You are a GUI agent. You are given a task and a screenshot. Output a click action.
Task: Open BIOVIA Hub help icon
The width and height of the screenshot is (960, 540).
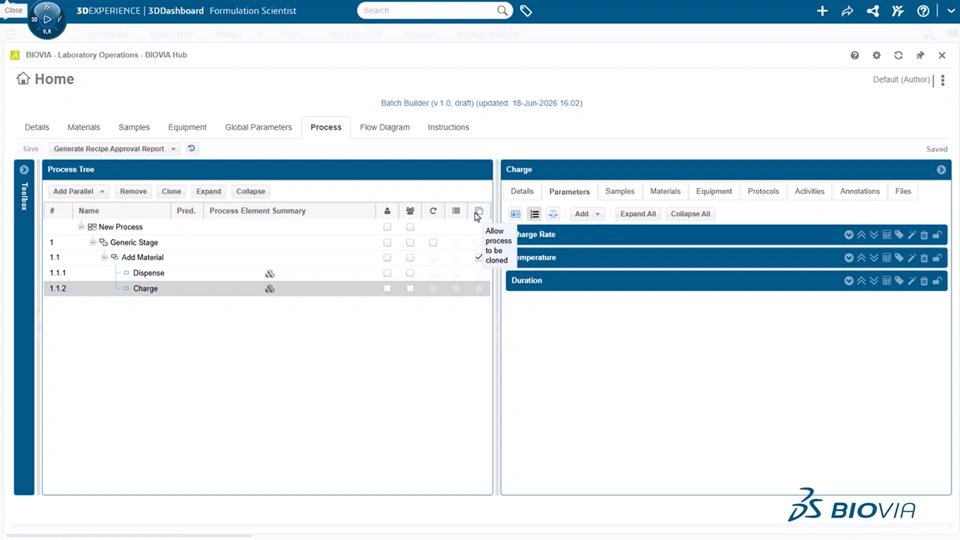point(855,55)
